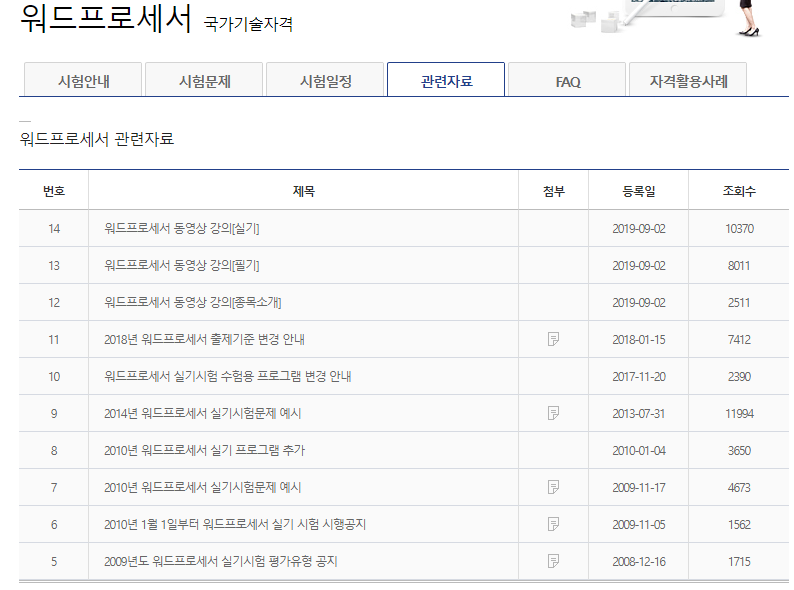Click the date 2008-12-16
794x590 pixels.
click(x=639, y=562)
